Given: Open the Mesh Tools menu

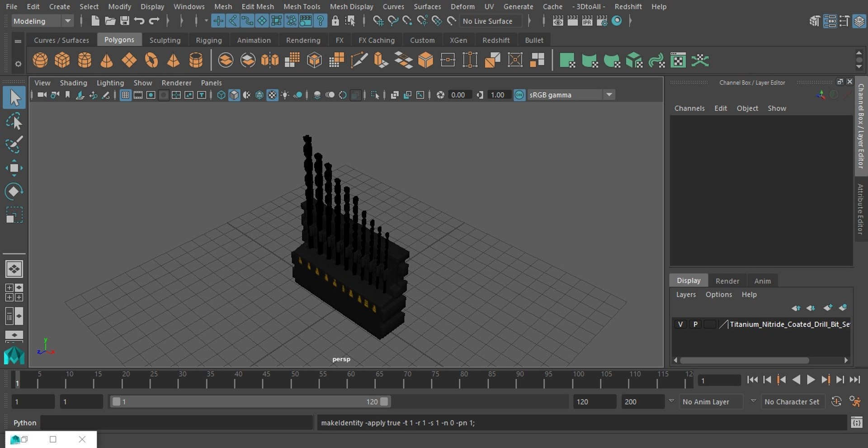Looking at the screenshot, I should pos(302,6).
